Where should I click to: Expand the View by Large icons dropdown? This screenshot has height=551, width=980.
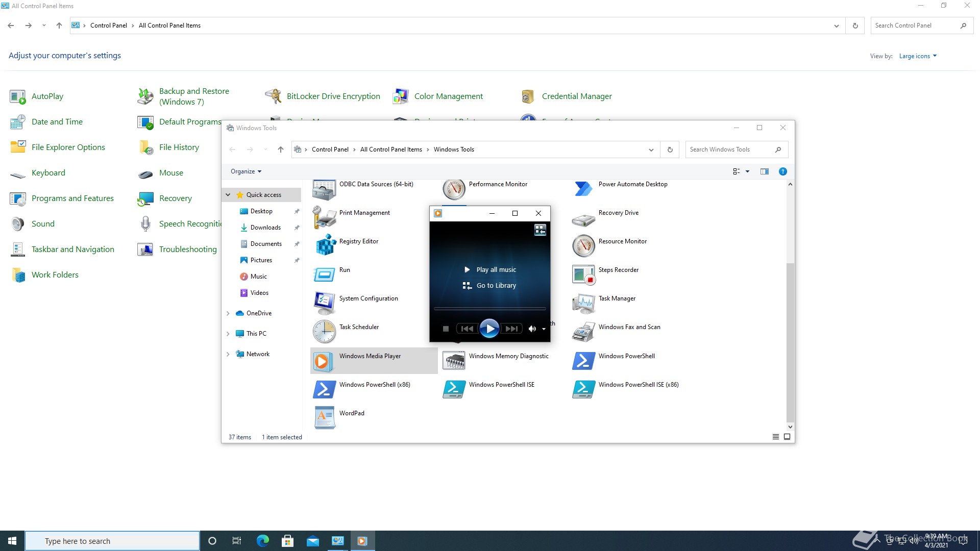pyautogui.click(x=918, y=56)
